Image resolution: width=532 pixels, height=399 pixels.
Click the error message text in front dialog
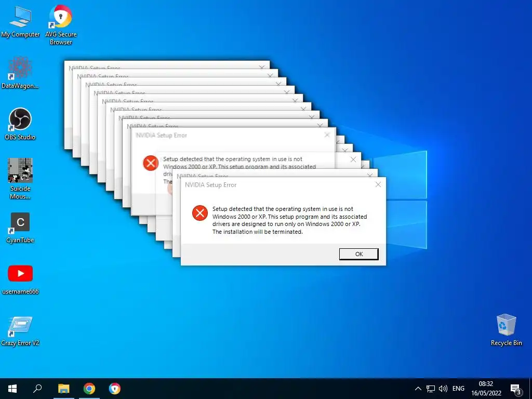[289, 220]
